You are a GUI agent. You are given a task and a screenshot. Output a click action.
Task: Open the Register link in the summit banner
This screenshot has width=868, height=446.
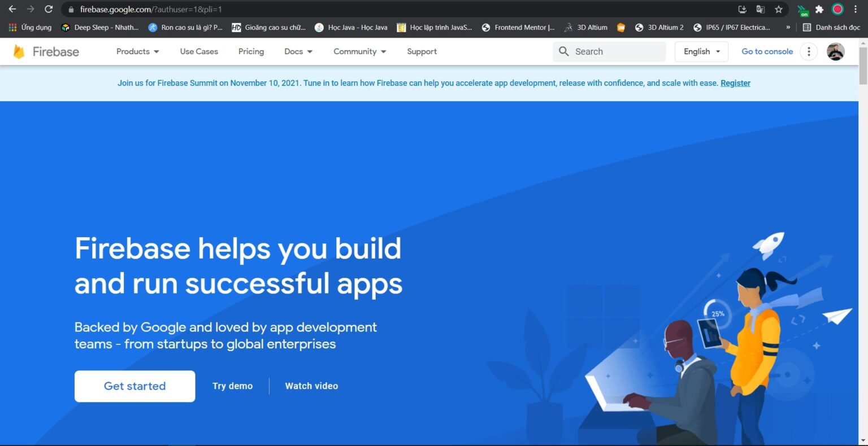click(735, 83)
